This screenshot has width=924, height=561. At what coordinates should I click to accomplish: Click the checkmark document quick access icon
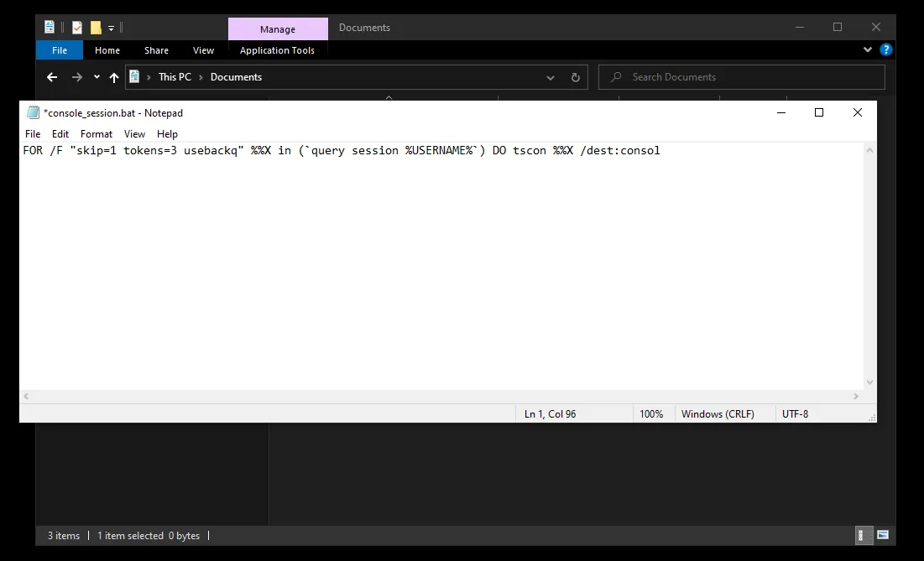(76, 27)
